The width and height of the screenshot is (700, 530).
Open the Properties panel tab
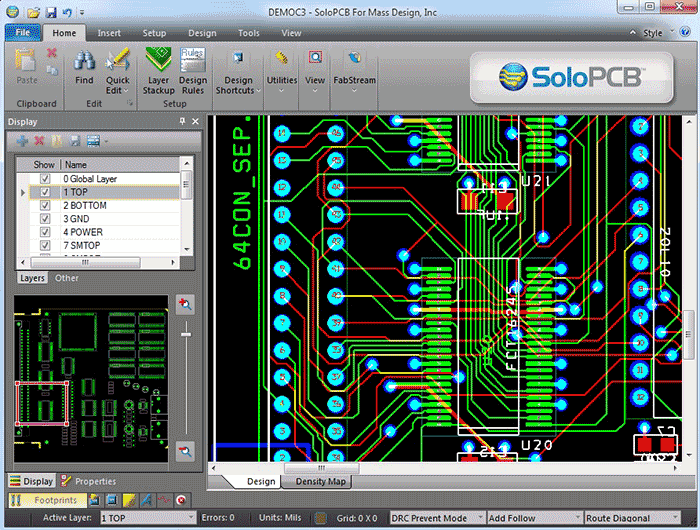click(x=88, y=481)
